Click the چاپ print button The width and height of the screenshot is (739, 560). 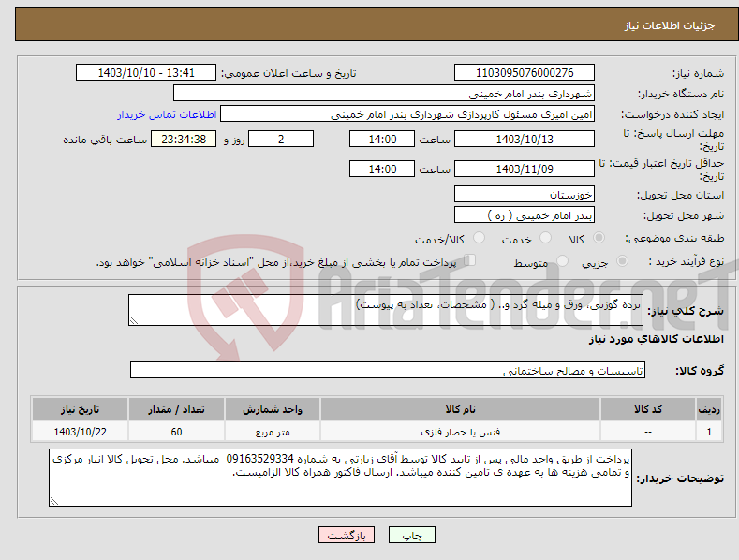(x=412, y=535)
